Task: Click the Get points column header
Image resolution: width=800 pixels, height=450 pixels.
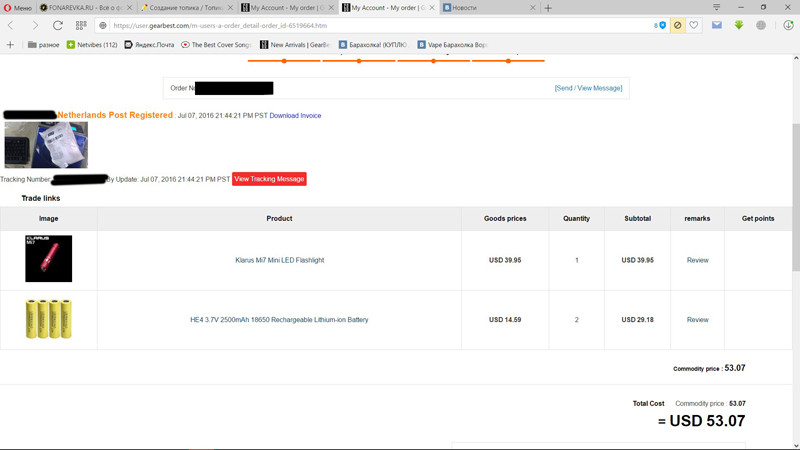Action: tap(758, 218)
